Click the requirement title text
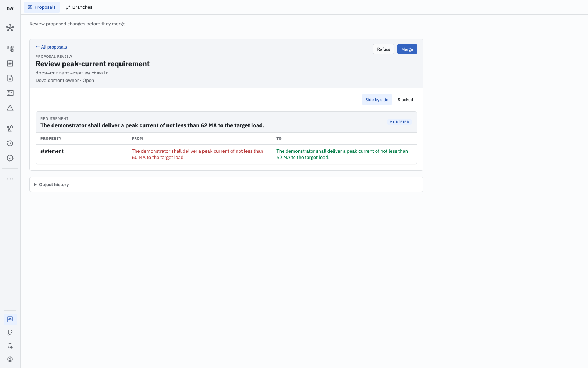Viewport: 588px width, 368px height. point(152,125)
